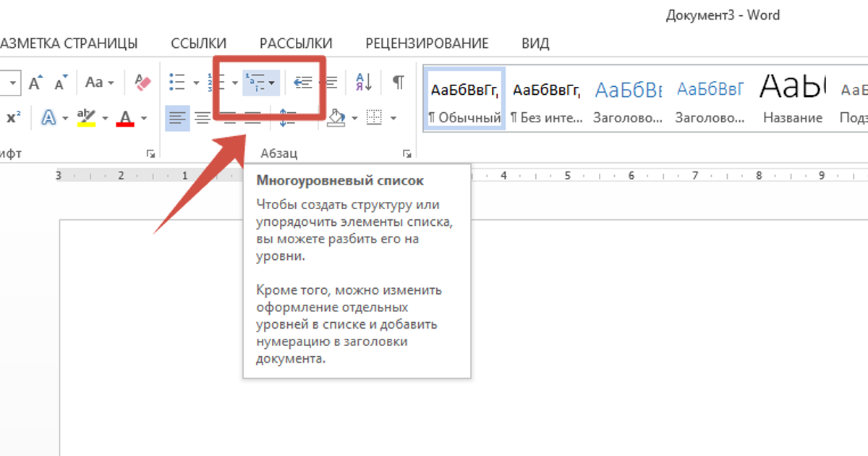Open the font color dropdown arrow

[144, 118]
